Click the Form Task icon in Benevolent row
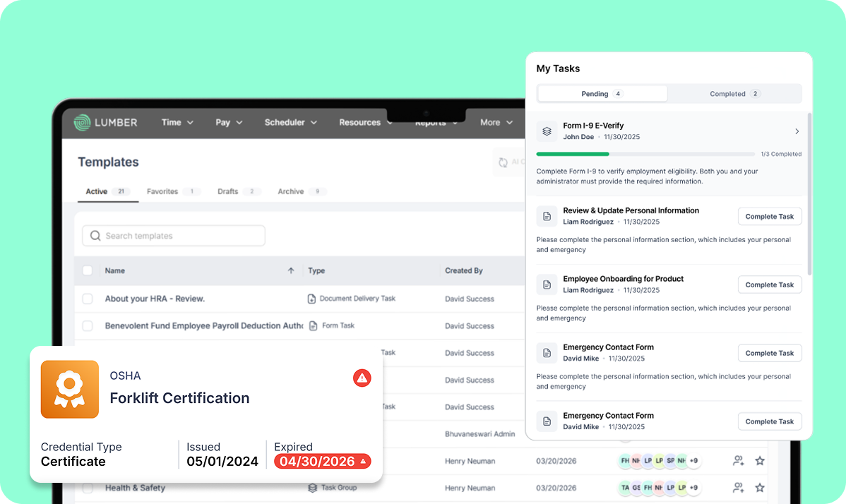Image resolution: width=846 pixels, height=504 pixels. click(313, 325)
